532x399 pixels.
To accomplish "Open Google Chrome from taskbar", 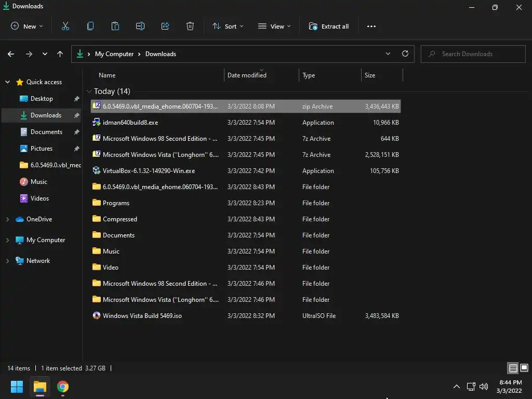I will tap(63, 387).
